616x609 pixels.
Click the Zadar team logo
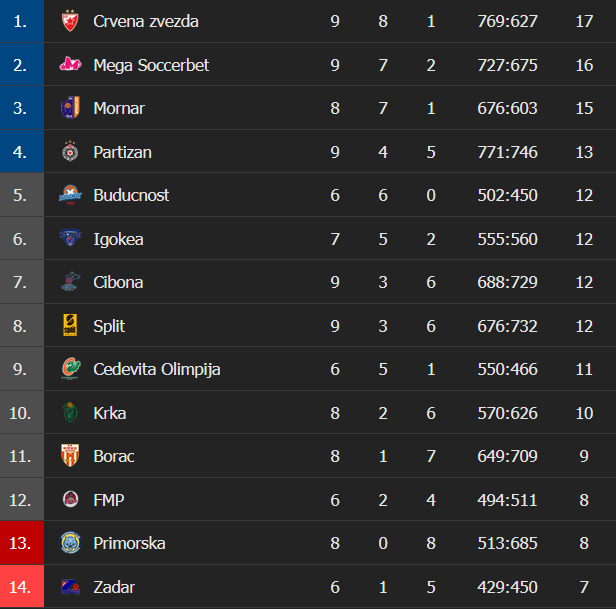coord(70,587)
